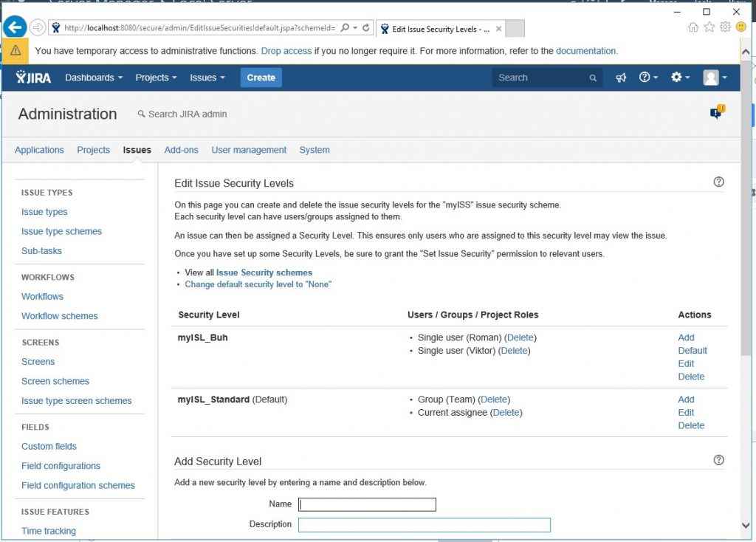756x542 pixels.
Task: Expand the Dashboards dropdown menu
Action: [94, 78]
